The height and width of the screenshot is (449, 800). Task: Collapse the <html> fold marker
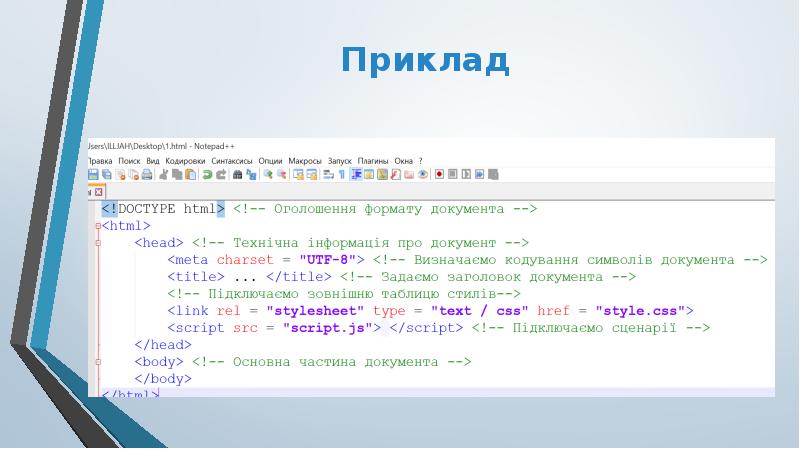point(98,226)
